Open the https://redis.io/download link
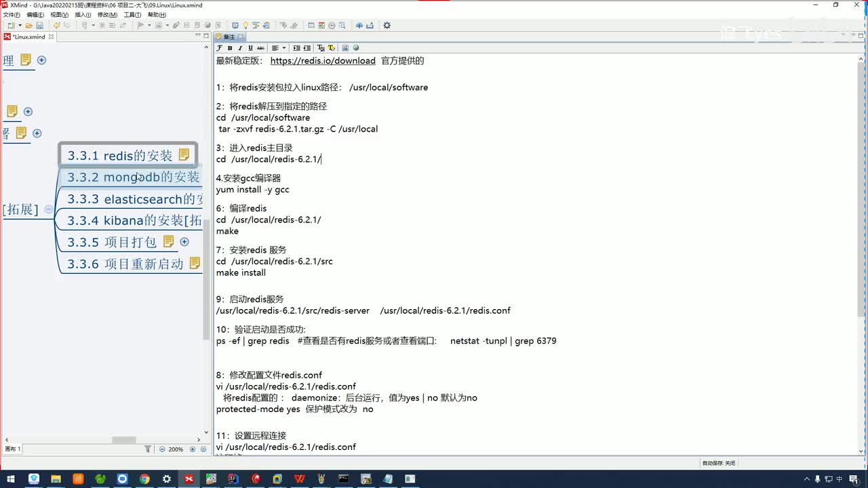Viewport: 868px width, 488px height. point(323,61)
